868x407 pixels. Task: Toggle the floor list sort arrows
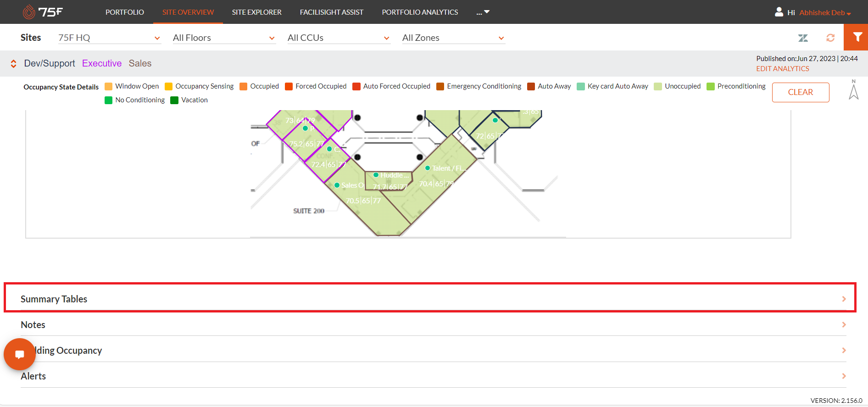tap(14, 64)
